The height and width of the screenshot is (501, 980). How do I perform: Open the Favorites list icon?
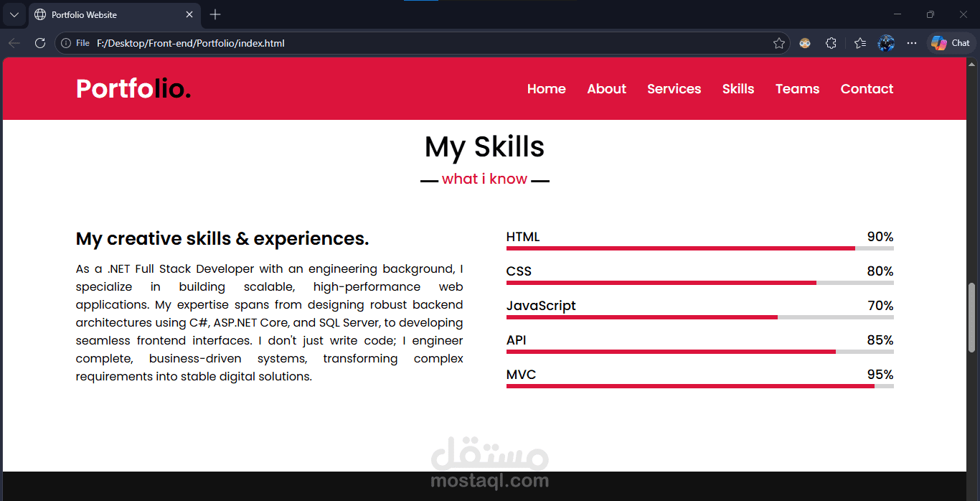point(860,43)
